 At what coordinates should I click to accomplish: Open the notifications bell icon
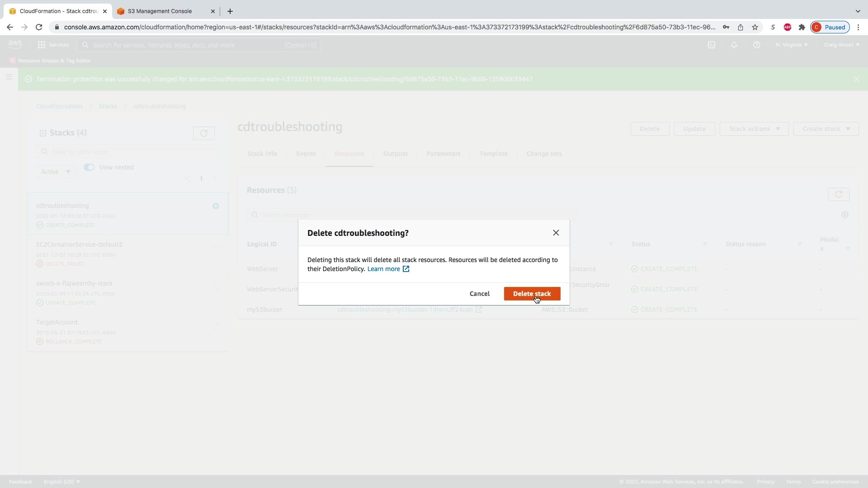(x=734, y=45)
